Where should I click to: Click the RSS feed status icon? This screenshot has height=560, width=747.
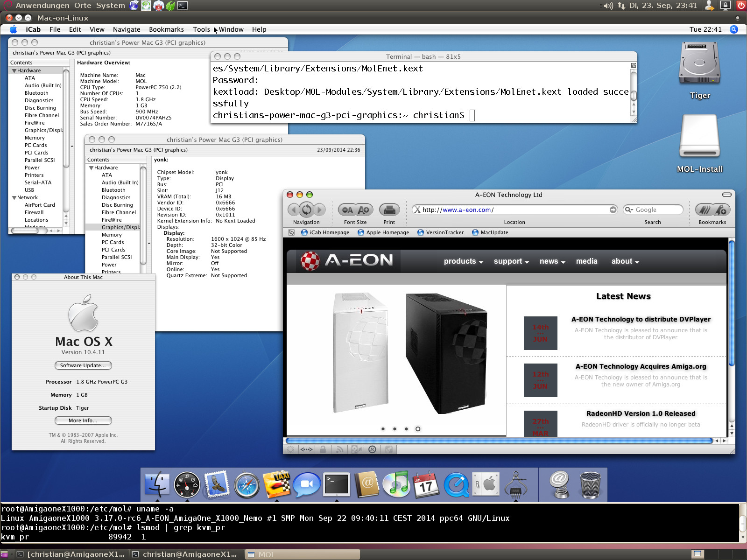tap(340, 449)
